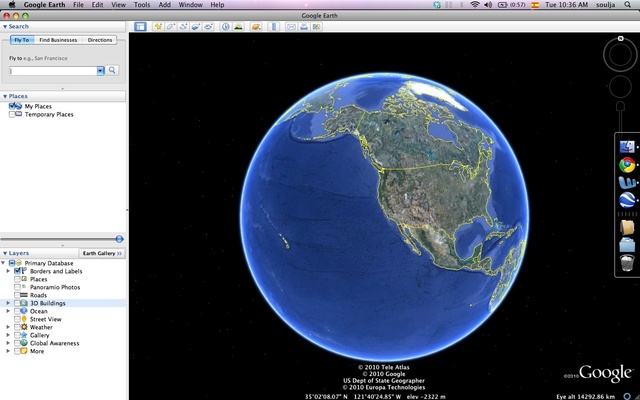Hide the sidebar using the toolbar icon

point(140,27)
